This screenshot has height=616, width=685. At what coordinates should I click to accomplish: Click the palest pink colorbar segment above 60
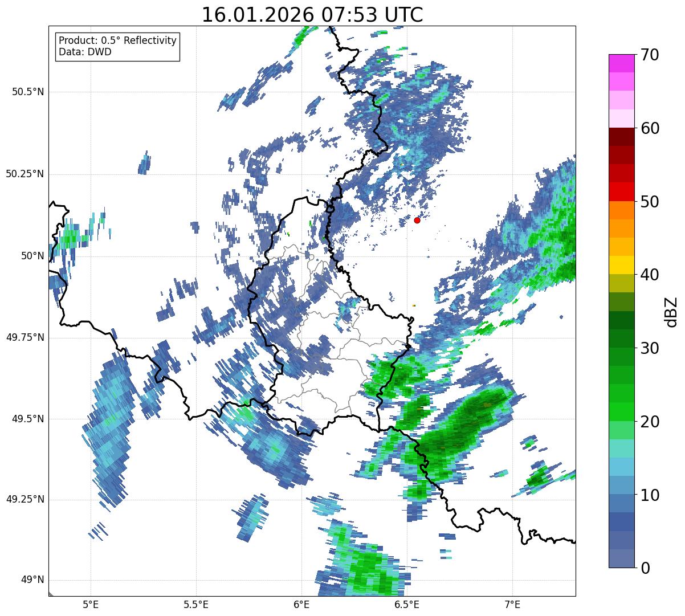tap(621, 119)
